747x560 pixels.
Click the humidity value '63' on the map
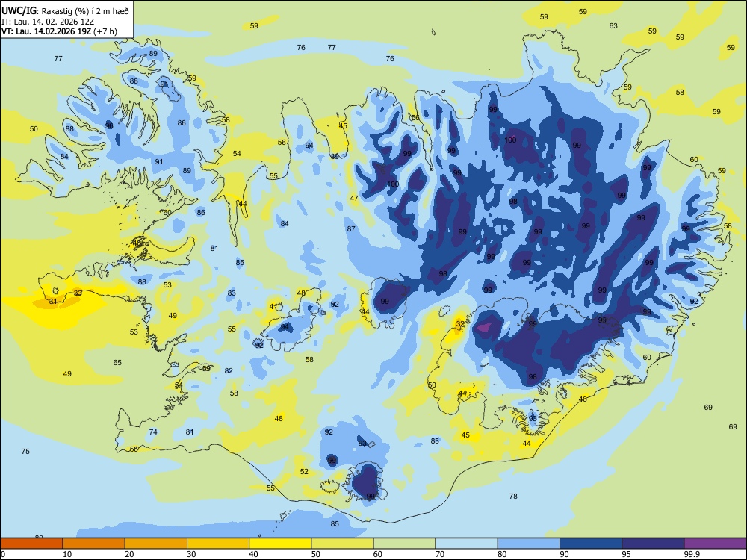click(x=613, y=25)
